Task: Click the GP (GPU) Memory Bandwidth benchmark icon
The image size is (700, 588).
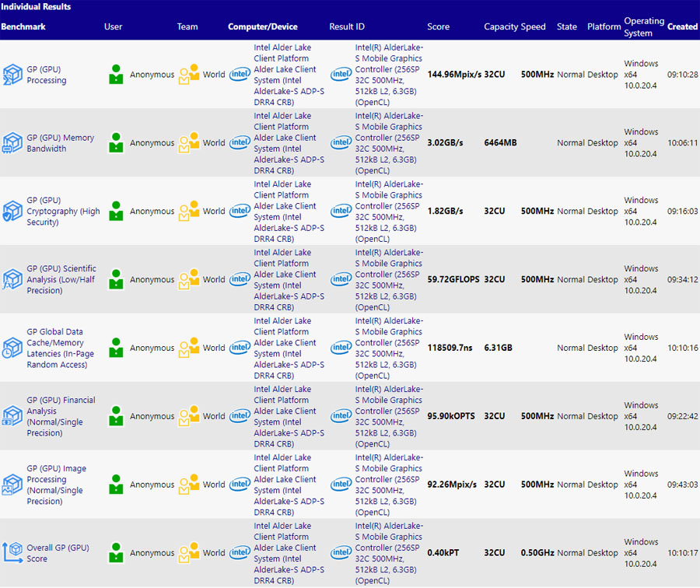Action: pos(12,143)
